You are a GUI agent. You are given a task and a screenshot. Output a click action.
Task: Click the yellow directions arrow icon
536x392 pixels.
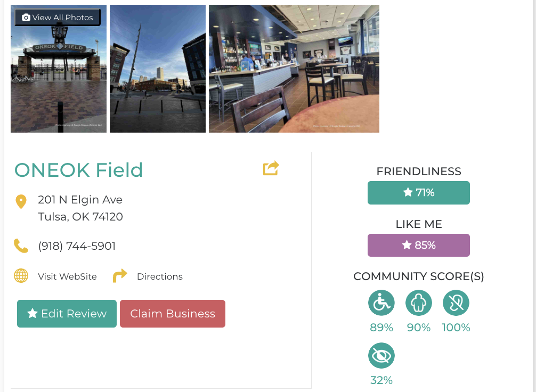pyautogui.click(x=120, y=276)
